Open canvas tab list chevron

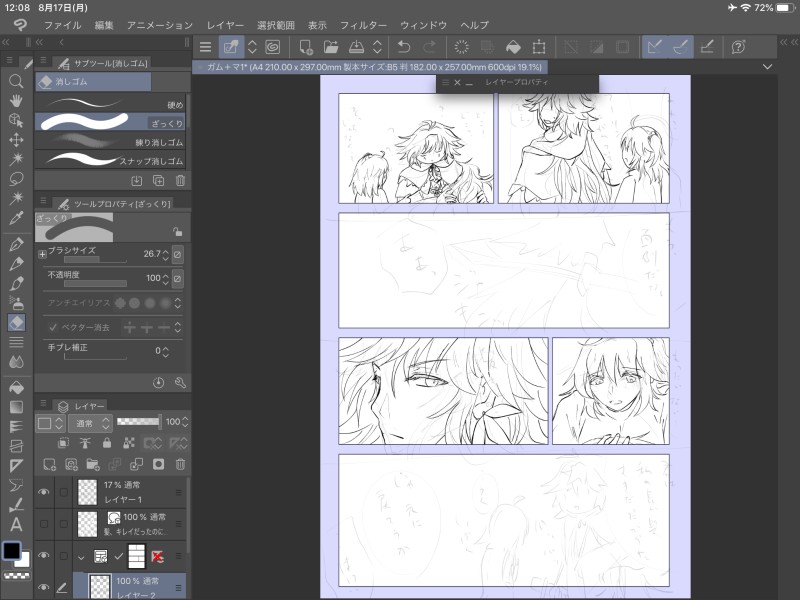(x=767, y=67)
